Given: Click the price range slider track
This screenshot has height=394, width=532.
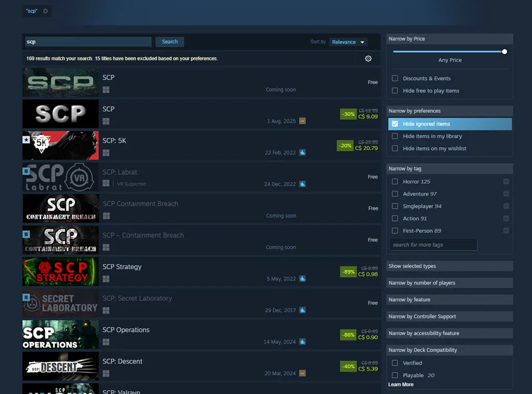Looking at the screenshot, I should coord(448,51).
